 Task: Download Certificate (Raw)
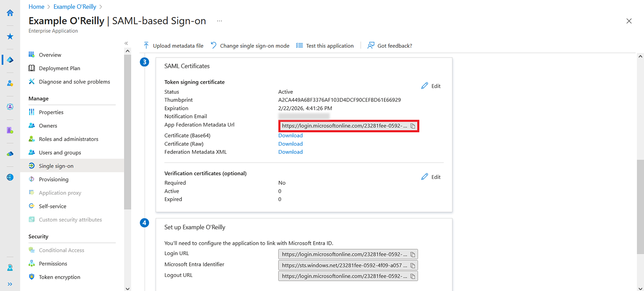pyautogui.click(x=290, y=144)
